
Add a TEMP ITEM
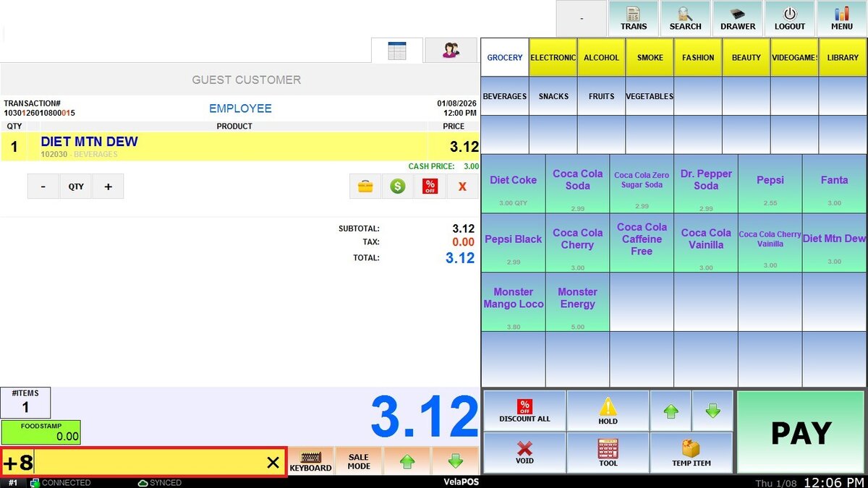(692, 453)
